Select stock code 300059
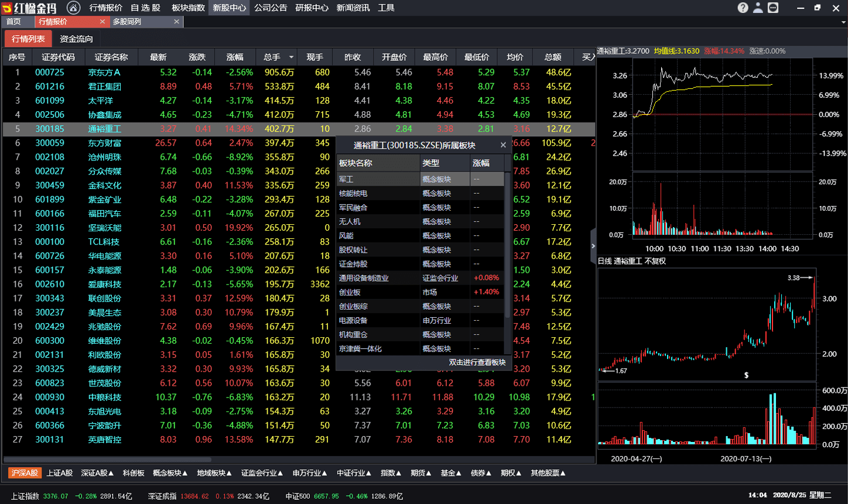Image resolution: width=848 pixels, height=504 pixels. tap(50, 143)
